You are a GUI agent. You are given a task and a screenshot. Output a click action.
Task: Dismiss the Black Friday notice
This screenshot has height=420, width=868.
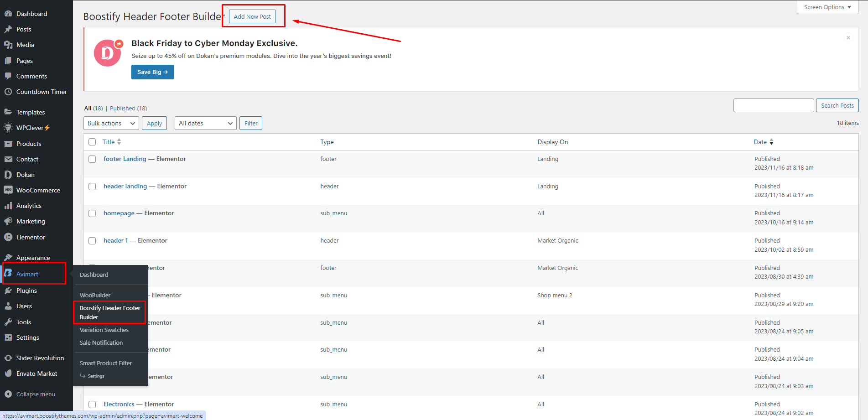coord(848,37)
